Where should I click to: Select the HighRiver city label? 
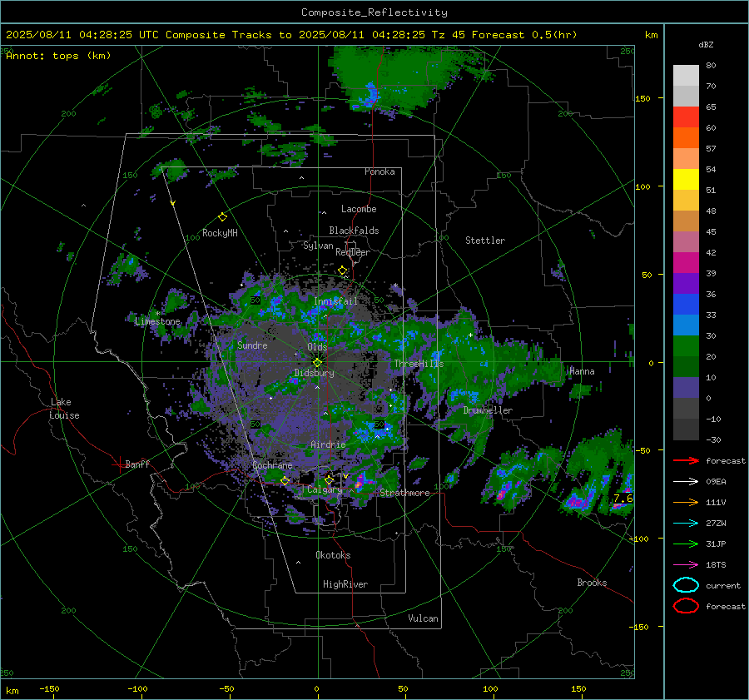point(345,584)
